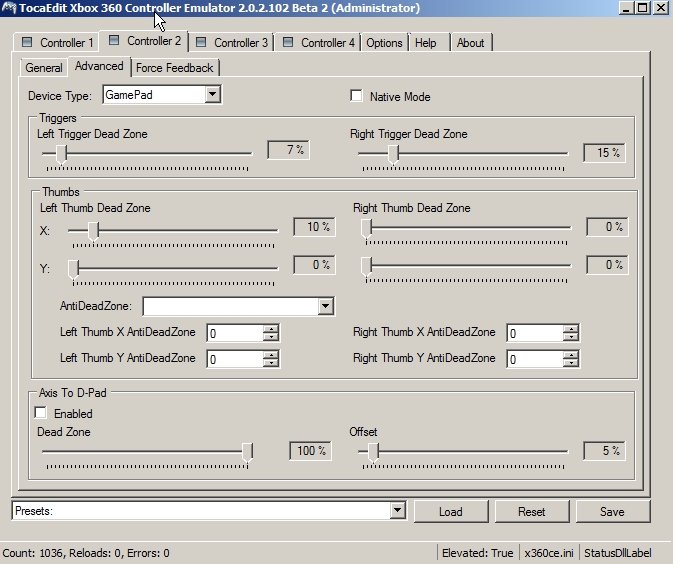Click the Reset button

pos(532,511)
